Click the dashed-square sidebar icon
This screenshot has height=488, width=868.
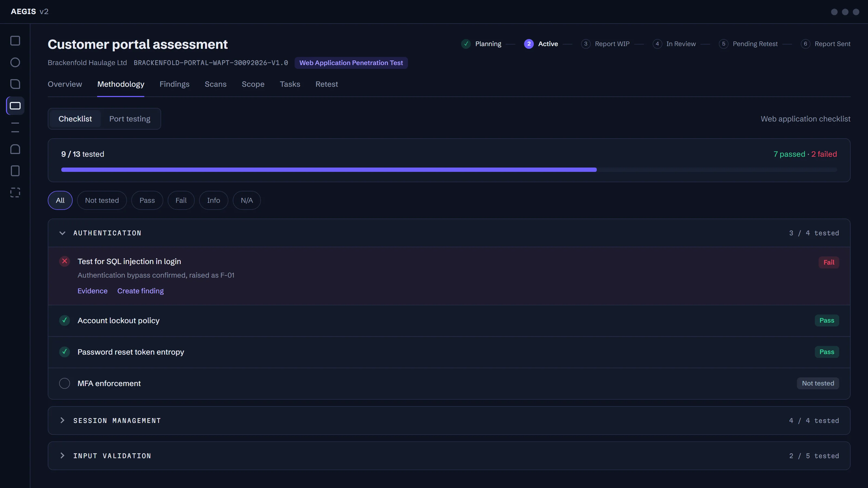point(15,192)
